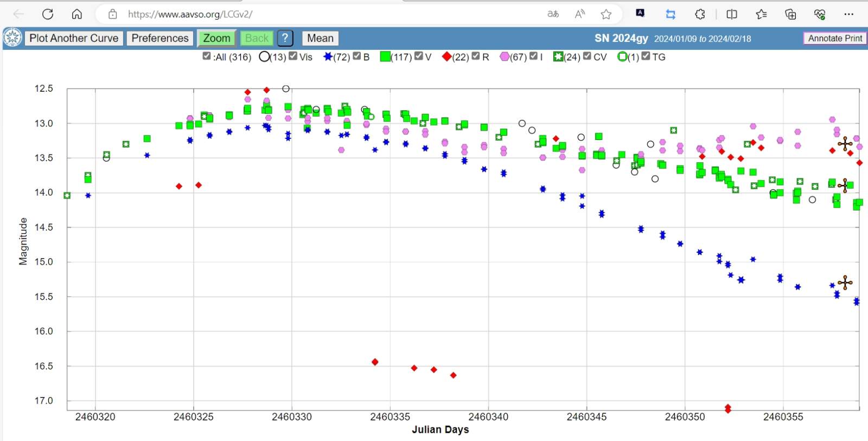Image resolution: width=868 pixels, height=441 pixels.
Task: Toggle split screen view icon
Action: 731,14
